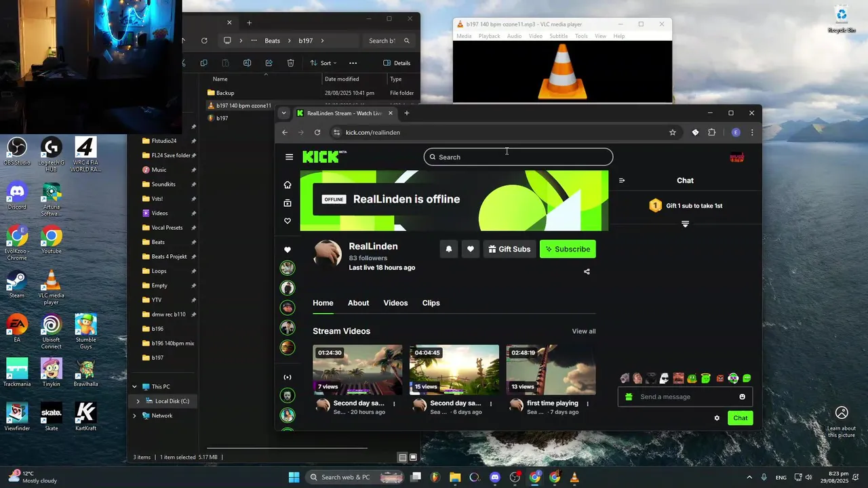Open the Kick sidebar Home icon

pyautogui.click(x=288, y=185)
